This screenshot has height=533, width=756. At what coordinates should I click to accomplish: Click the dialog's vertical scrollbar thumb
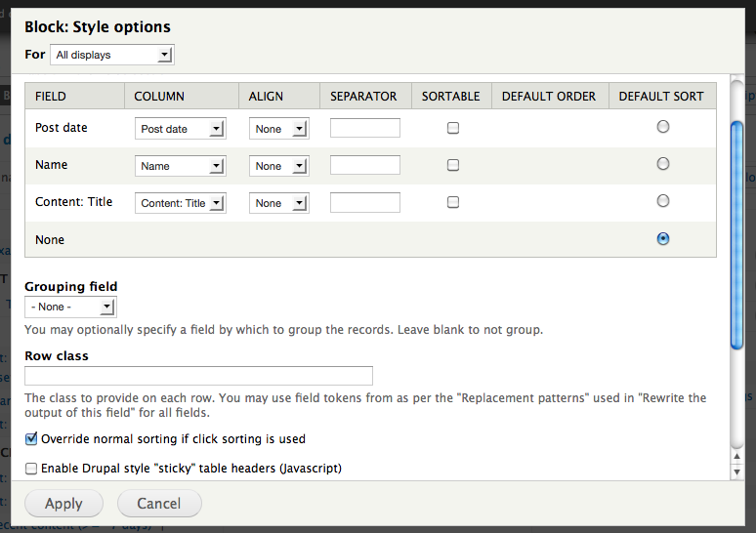coord(737,234)
